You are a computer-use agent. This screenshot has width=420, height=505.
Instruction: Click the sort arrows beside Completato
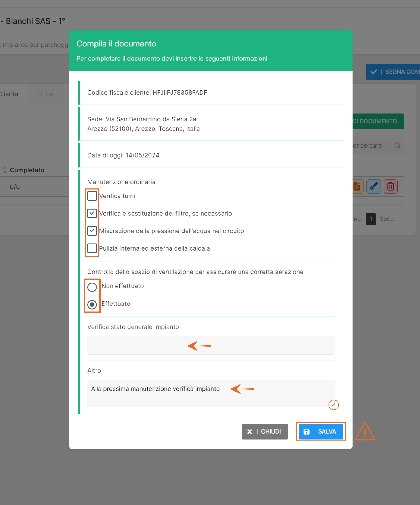pos(5,170)
